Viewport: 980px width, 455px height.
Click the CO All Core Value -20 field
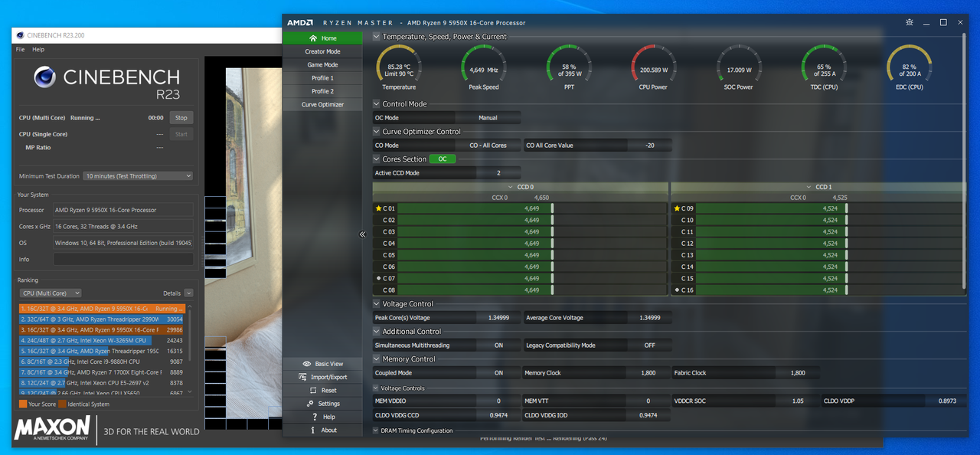coord(649,146)
